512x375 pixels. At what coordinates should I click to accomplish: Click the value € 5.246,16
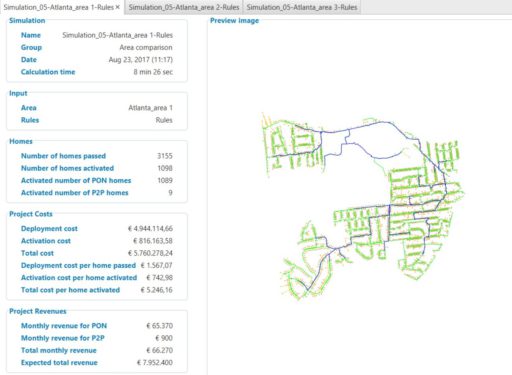(157, 290)
